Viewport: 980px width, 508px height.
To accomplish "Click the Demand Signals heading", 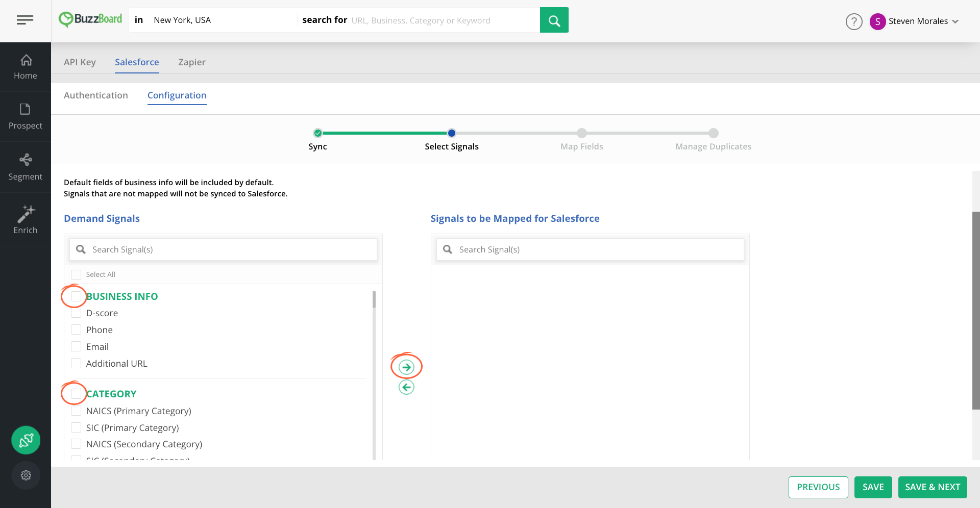I will point(102,218).
